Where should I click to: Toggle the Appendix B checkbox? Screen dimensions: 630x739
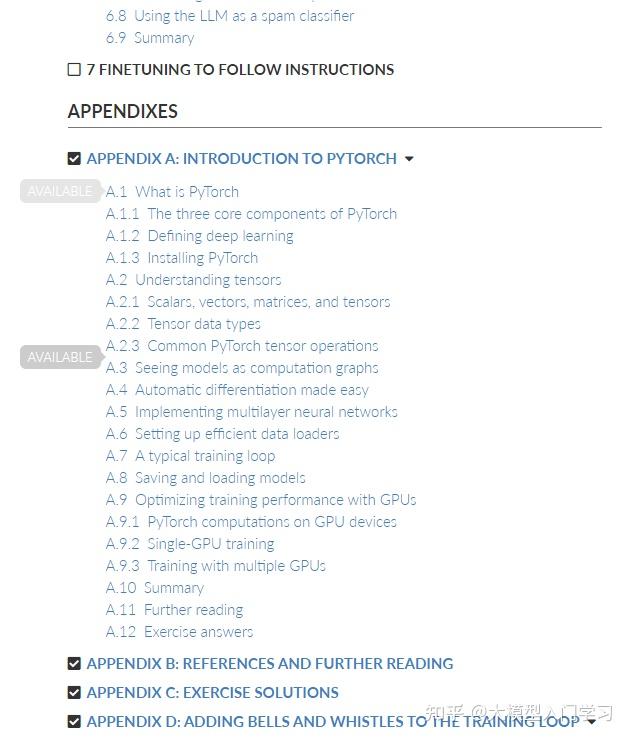74,664
